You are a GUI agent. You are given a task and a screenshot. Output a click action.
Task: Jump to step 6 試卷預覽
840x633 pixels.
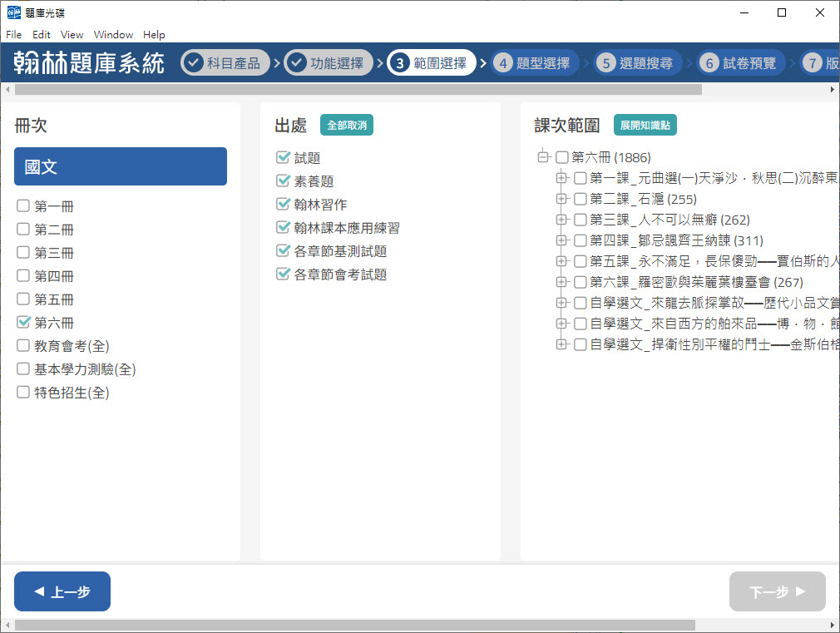tap(741, 62)
